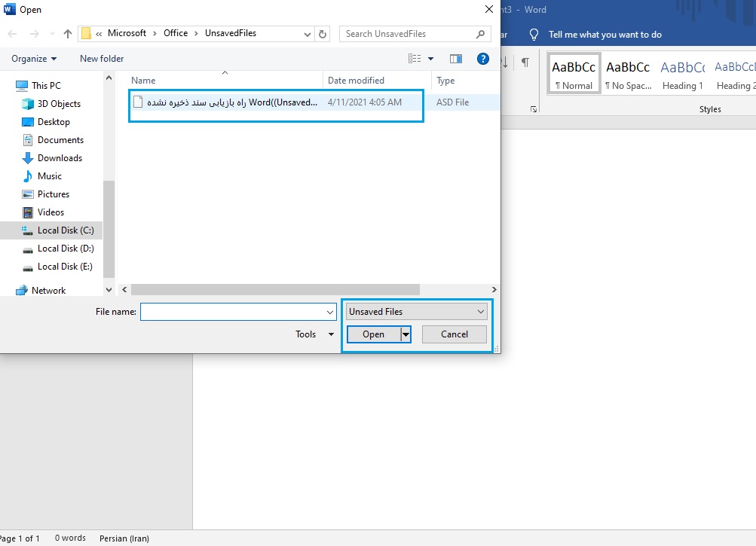Image resolution: width=756 pixels, height=546 pixels.
Task: Open the Unsaved Files type dropdown
Action: [x=417, y=311]
